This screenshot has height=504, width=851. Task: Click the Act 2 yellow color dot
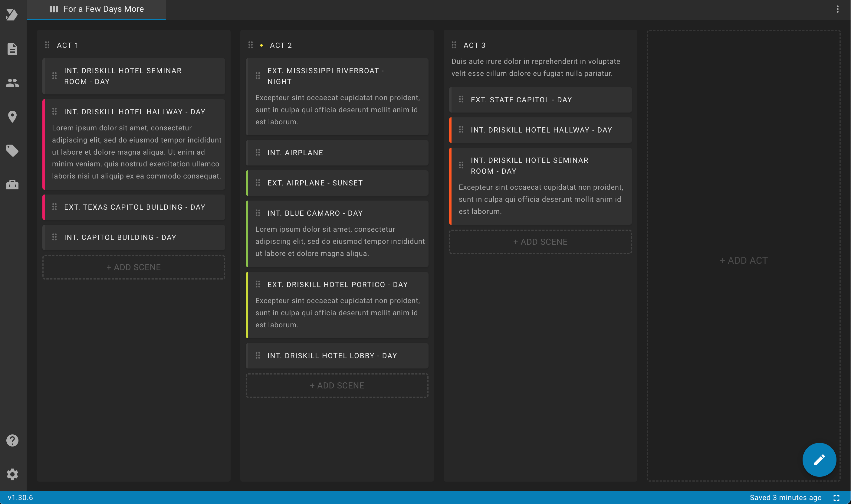pos(261,45)
